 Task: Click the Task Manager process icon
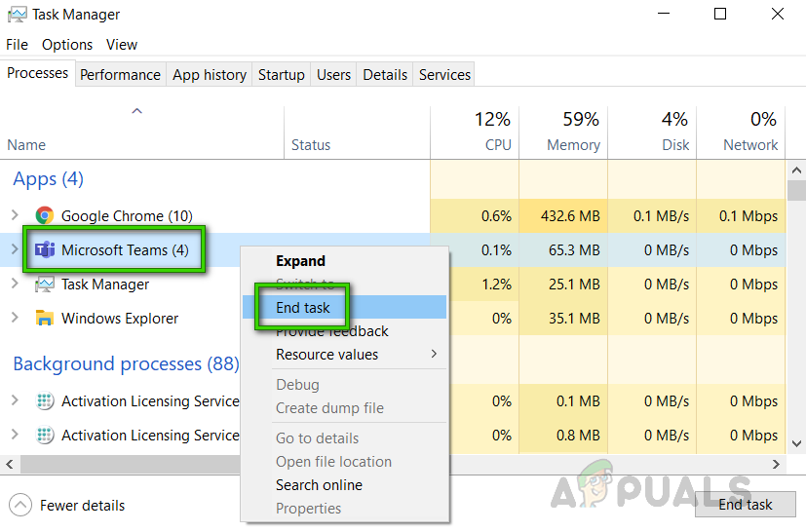[44, 285]
